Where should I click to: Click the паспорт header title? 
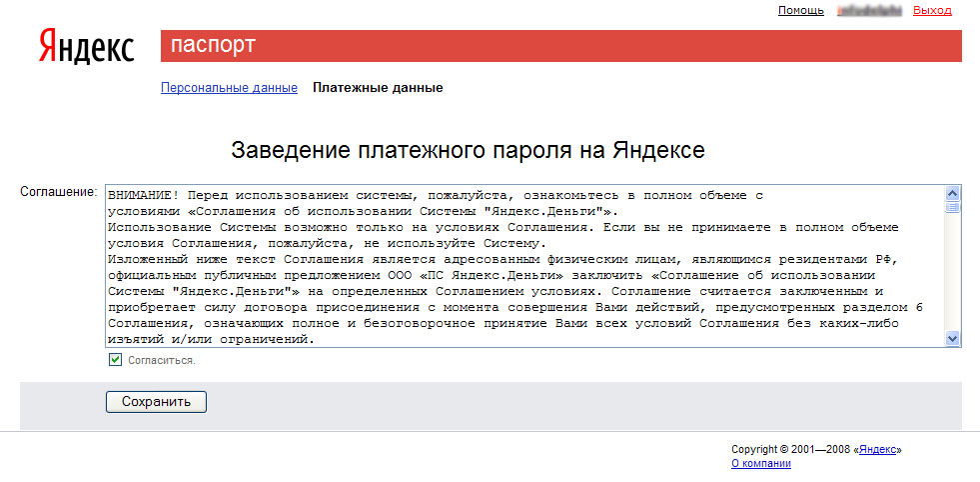point(213,45)
